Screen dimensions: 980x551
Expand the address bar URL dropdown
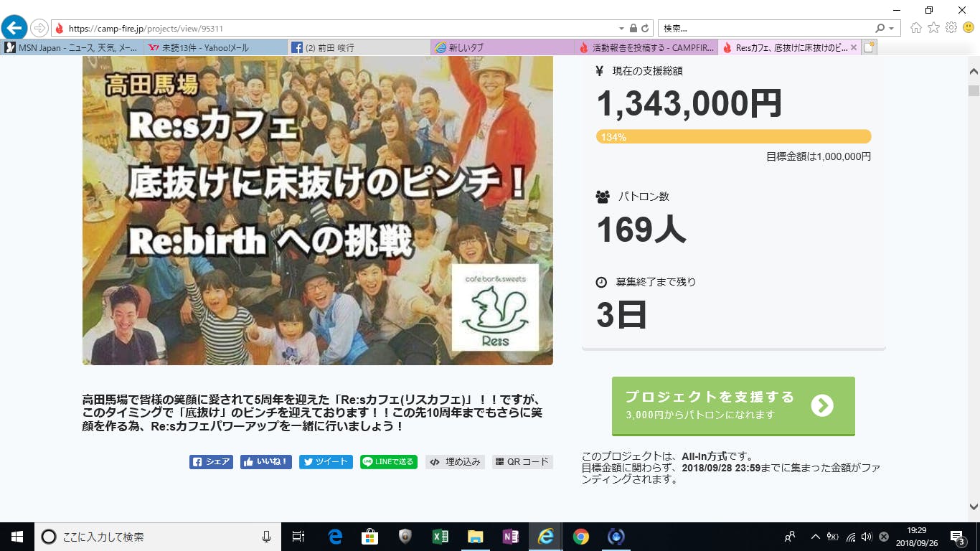click(621, 29)
